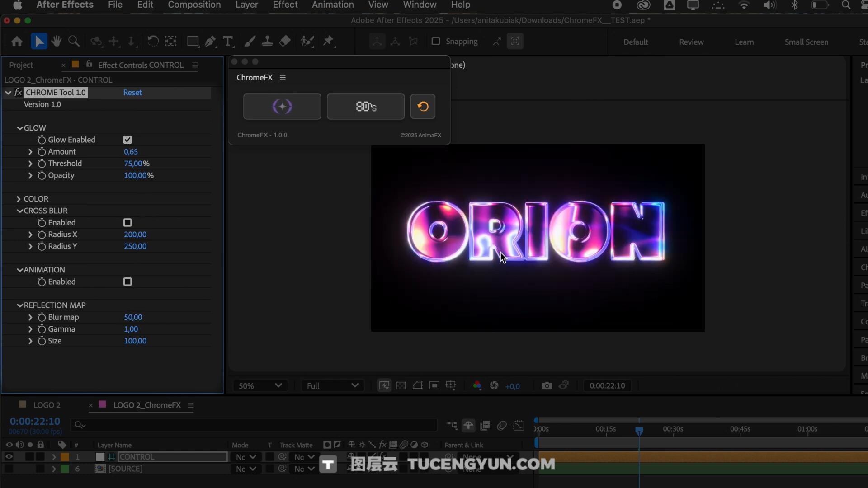Open the Full resolution dropdown

(332, 386)
